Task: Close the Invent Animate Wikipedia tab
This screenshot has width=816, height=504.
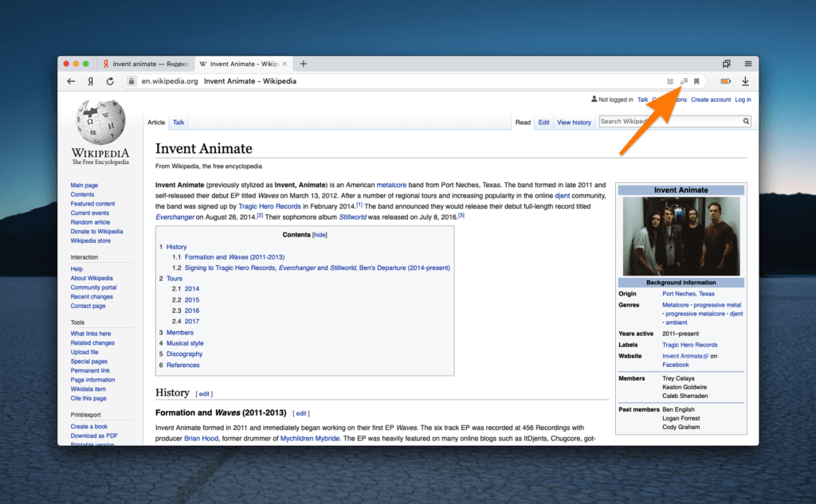Action: pos(284,64)
